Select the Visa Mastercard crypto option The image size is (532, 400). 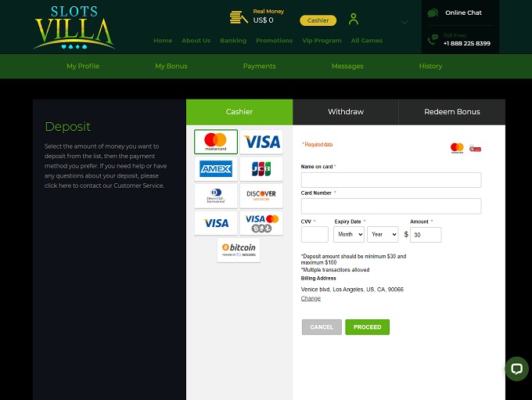261,223
